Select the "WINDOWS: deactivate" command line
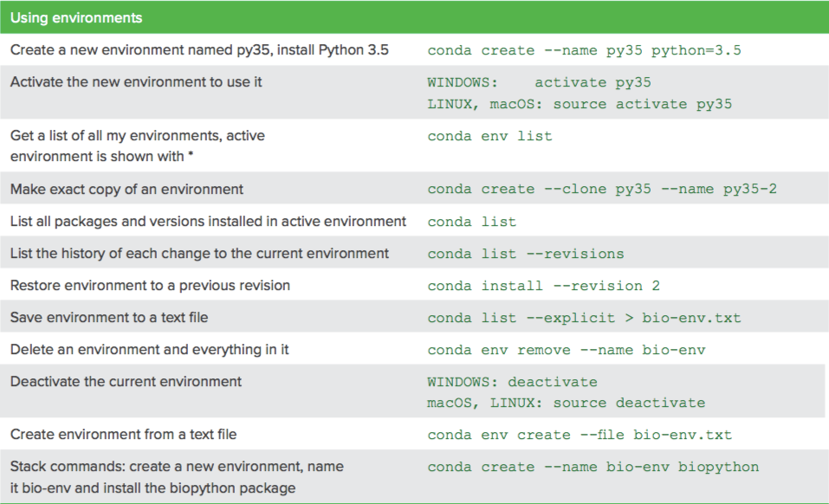The image size is (829, 504). pos(512,382)
